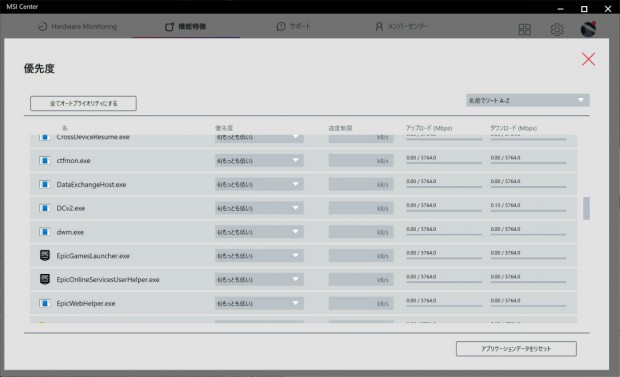The height and width of the screenshot is (377, 620).
Task: Select the DCv2.exe process name
Action: click(71, 208)
